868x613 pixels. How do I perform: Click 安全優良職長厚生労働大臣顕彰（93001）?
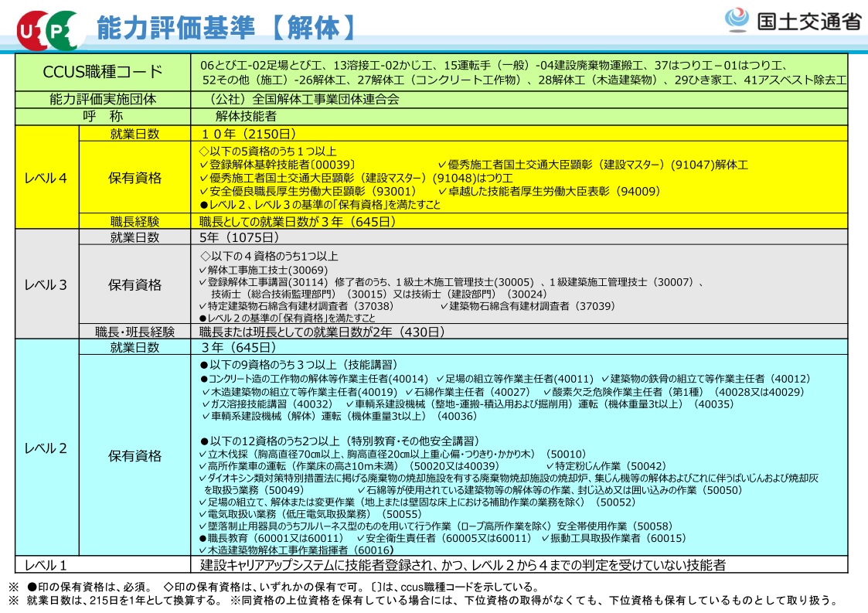click(x=308, y=191)
